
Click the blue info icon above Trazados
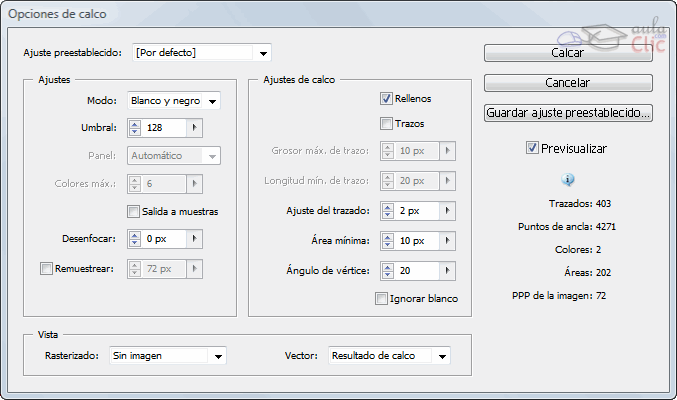click(x=568, y=180)
